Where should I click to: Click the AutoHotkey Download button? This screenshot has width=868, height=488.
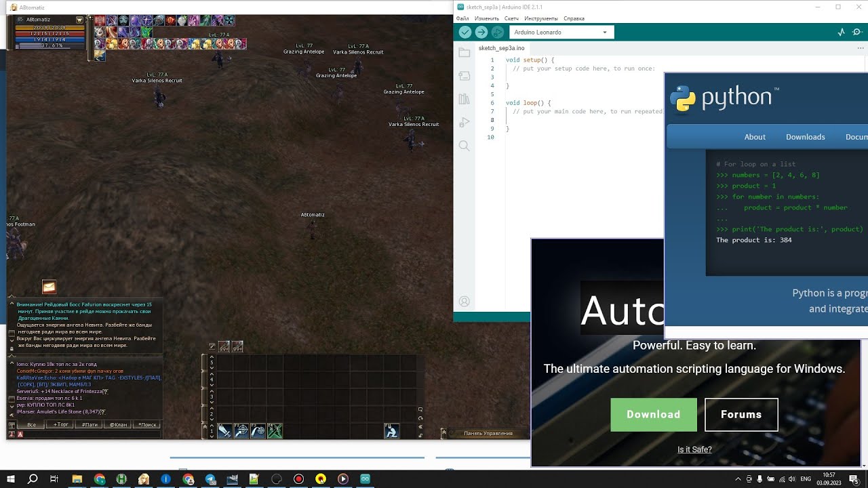654,414
